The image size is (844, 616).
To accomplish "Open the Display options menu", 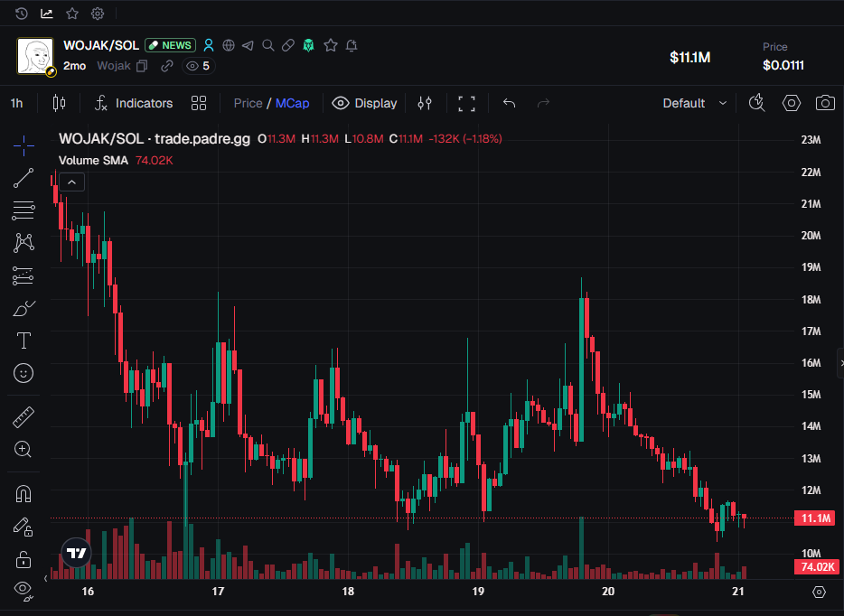I will click(x=364, y=103).
